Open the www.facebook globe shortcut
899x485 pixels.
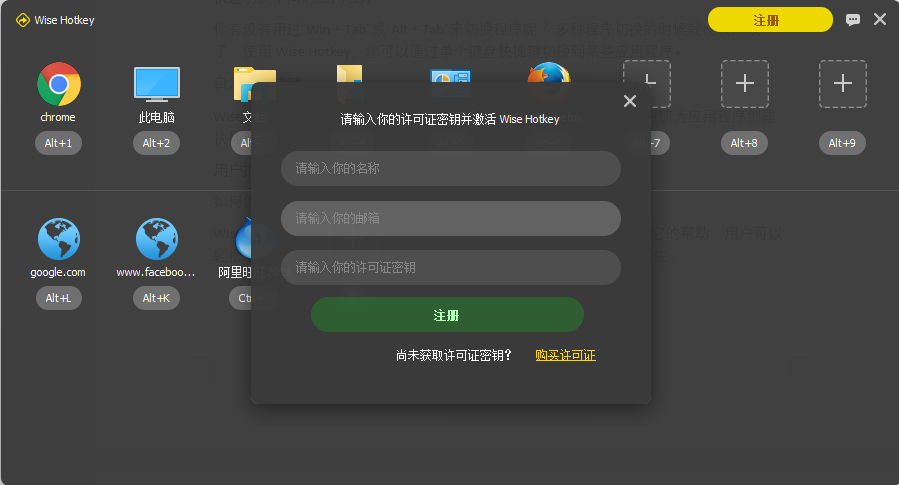click(157, 239)
